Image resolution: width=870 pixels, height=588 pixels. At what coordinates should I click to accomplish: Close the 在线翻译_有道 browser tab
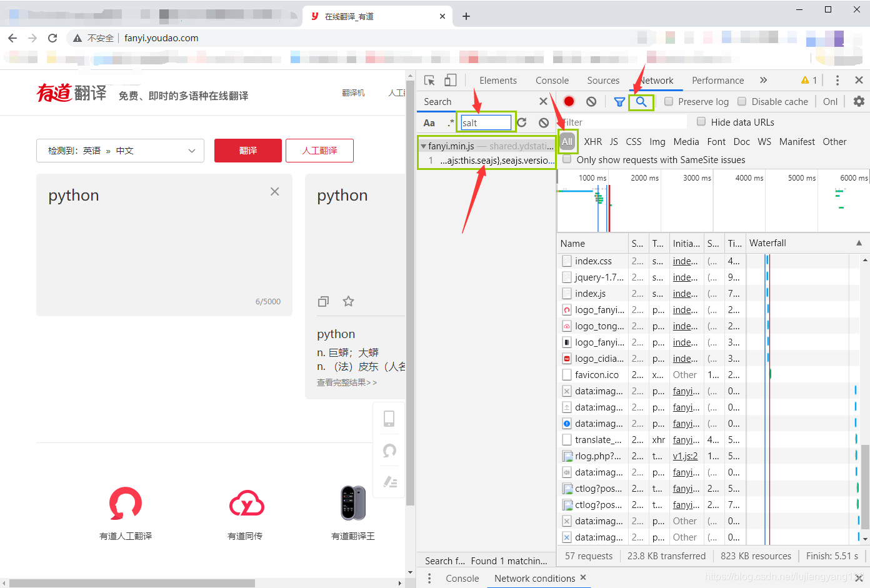442,16
